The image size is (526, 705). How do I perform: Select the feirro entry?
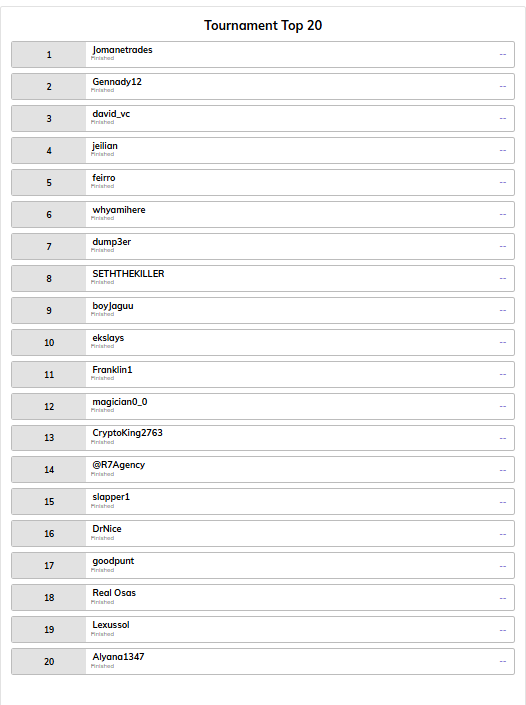click(x=263, y=183)
